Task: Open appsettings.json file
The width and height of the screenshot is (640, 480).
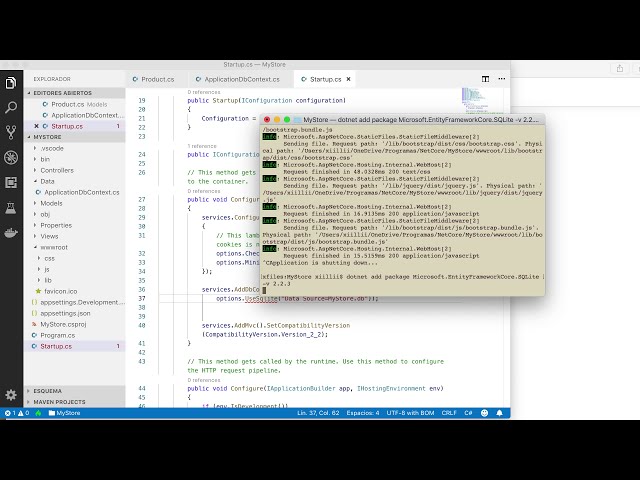Action: point(75,313)
